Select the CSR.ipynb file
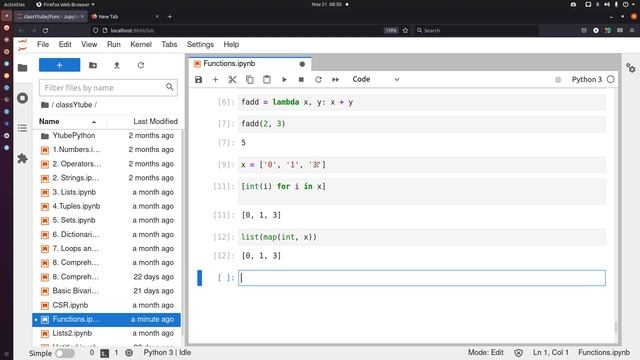 107,305
